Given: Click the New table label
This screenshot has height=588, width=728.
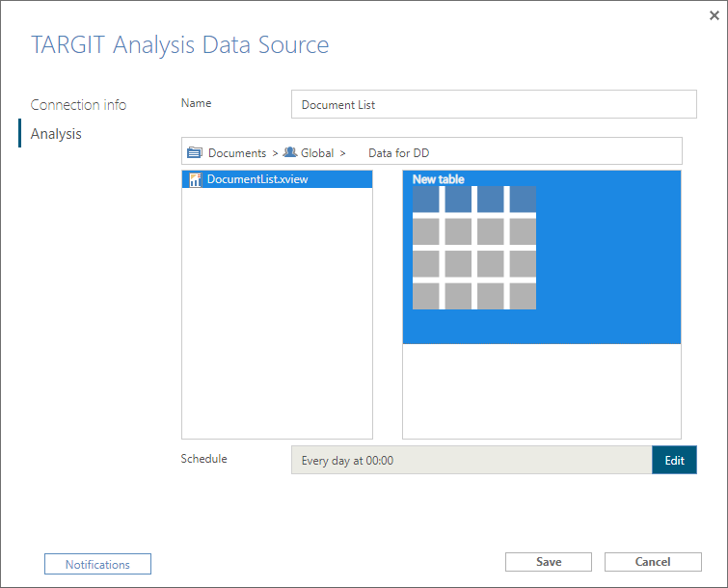Looking at the screenshot, I should tap(438, 179).
